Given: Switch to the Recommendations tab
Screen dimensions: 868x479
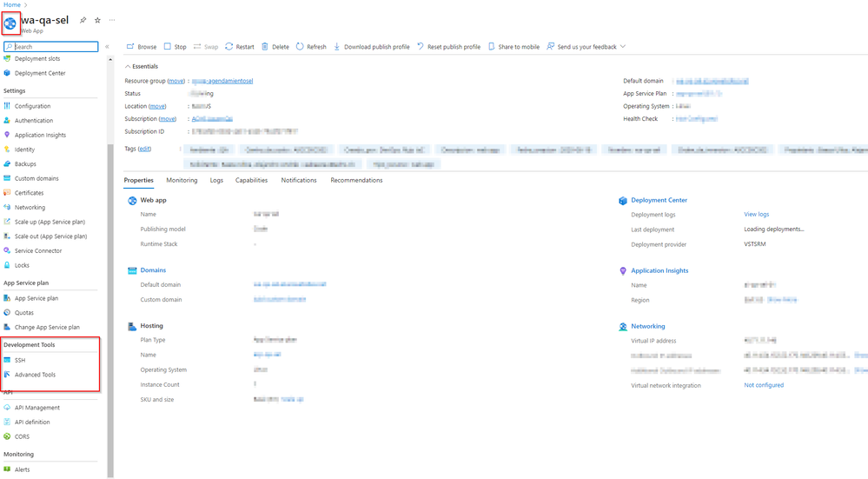Looking at the screenshot, I should point(356,180).
